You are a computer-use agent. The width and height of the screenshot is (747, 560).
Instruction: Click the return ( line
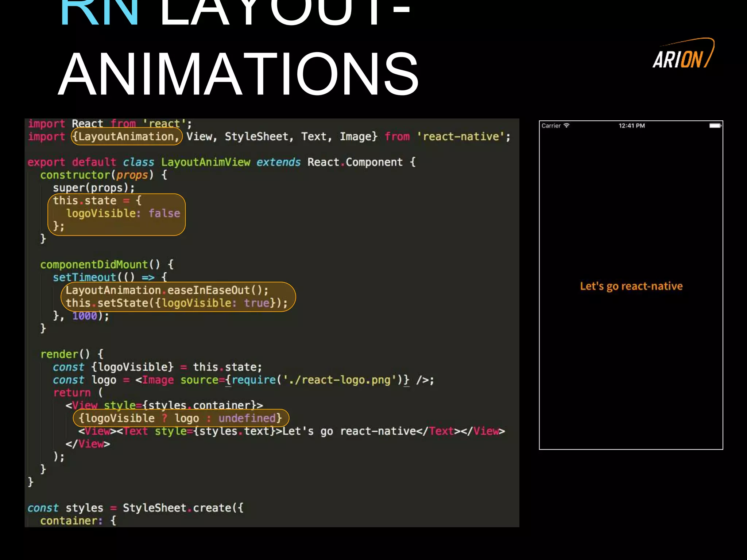pyautogui.click(x=78, y=393)
